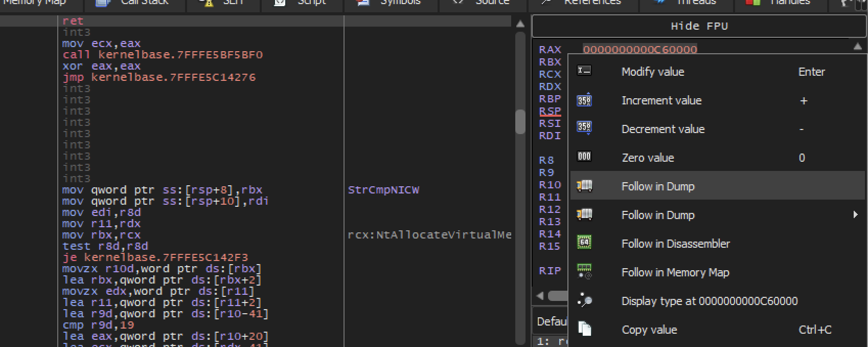
Task: Select the mov ecx,eax instruction
Action: coord(101,44)
